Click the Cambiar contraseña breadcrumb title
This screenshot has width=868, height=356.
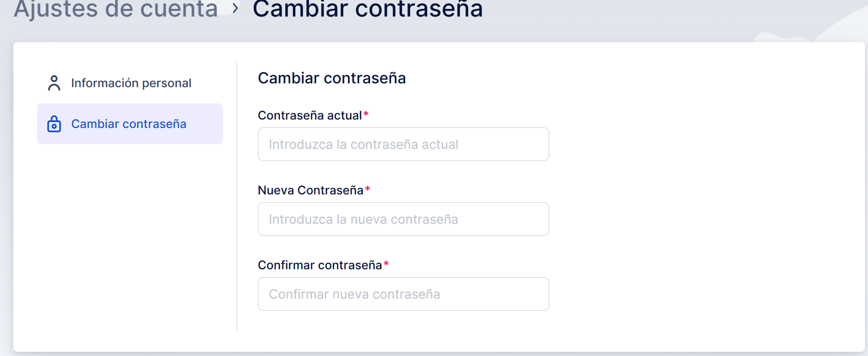pos(367,9)
